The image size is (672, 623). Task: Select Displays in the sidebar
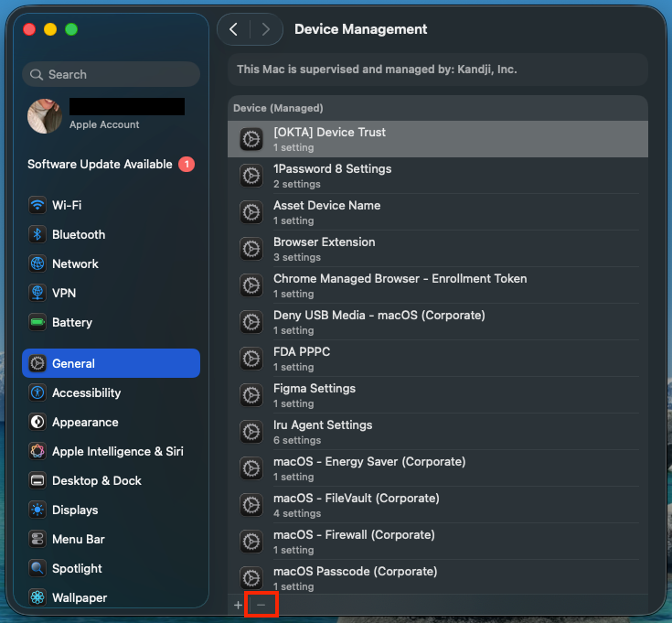111,510
